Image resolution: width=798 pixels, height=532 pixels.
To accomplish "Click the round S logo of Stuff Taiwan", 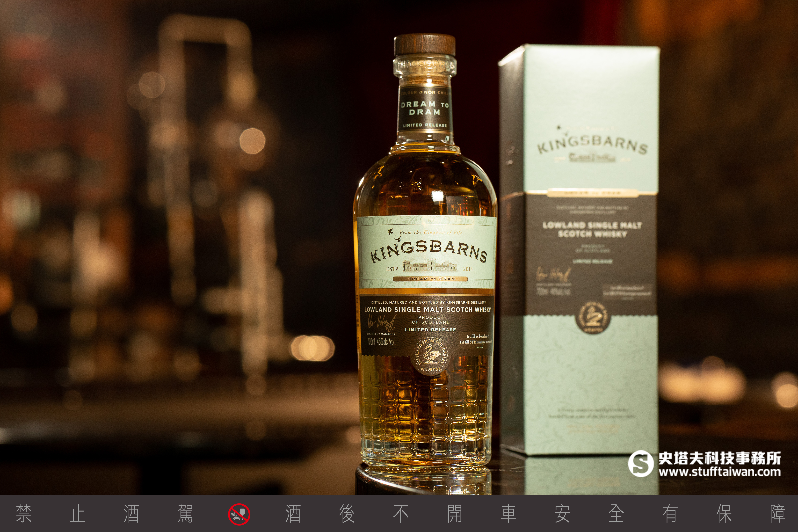I will [x=641, y=463].
